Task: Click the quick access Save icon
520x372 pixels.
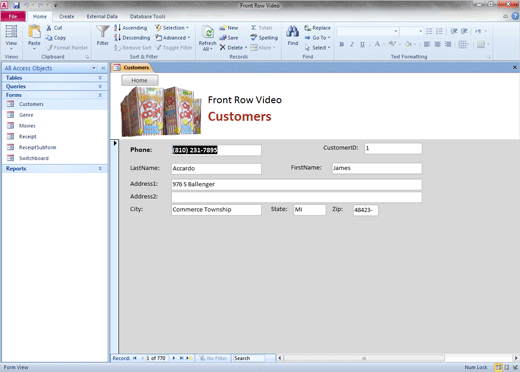Action: coord(16,5)
